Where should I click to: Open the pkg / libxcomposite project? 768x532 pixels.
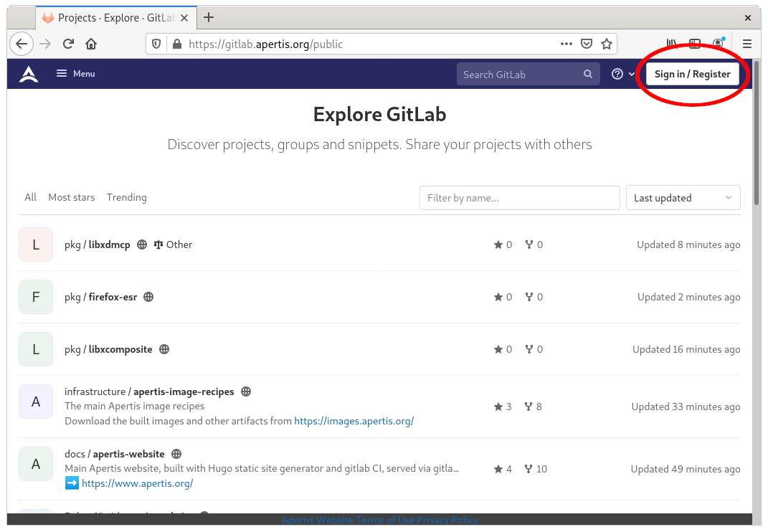click(108, 349)
